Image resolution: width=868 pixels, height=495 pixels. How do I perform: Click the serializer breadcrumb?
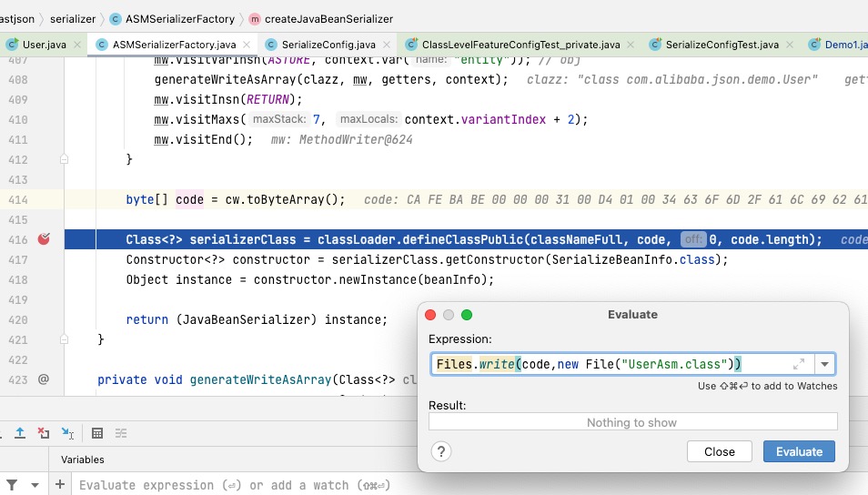[73, 19]
